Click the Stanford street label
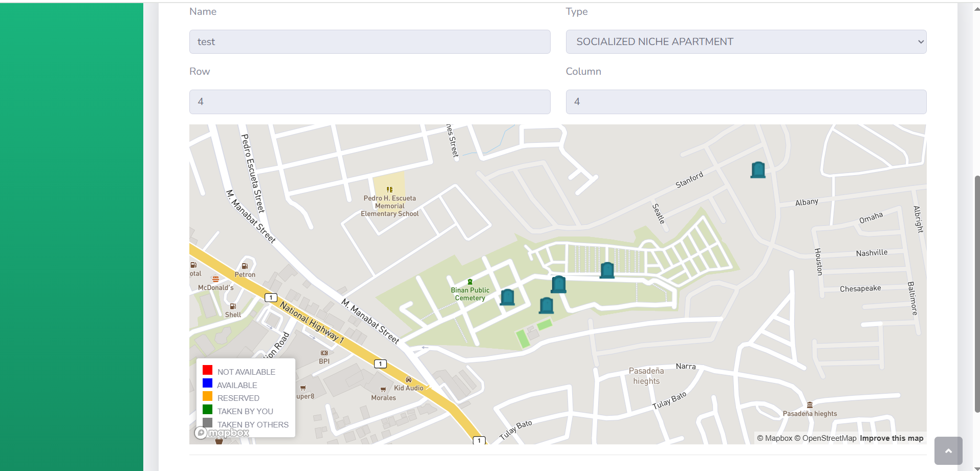Image resolution: width=980 pixels, height=471 pixels. pos(689,180)
